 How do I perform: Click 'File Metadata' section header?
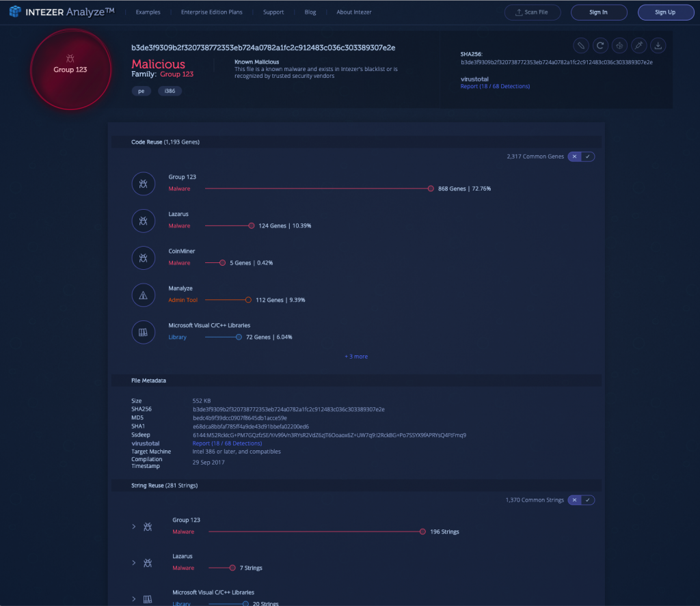[148, 381]
